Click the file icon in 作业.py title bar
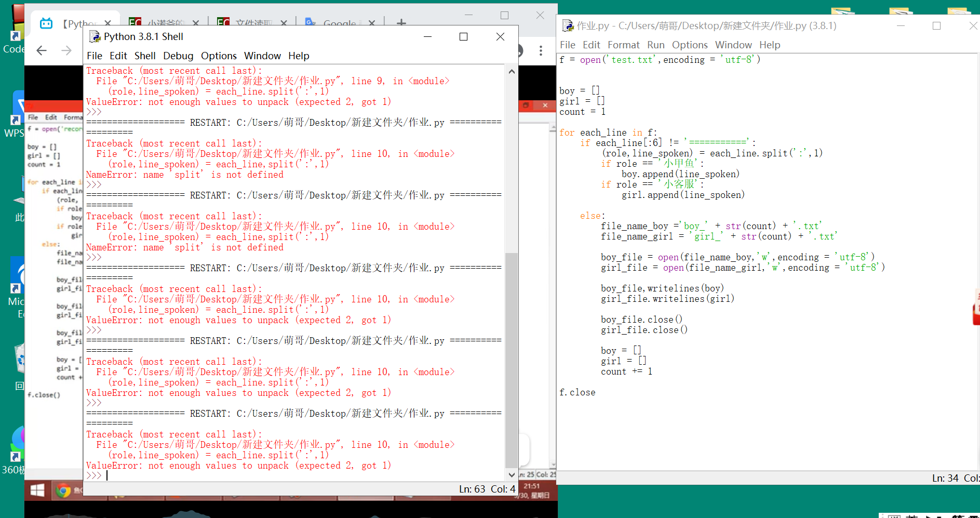Screen dimensions: 980x518 pos(568,25)
